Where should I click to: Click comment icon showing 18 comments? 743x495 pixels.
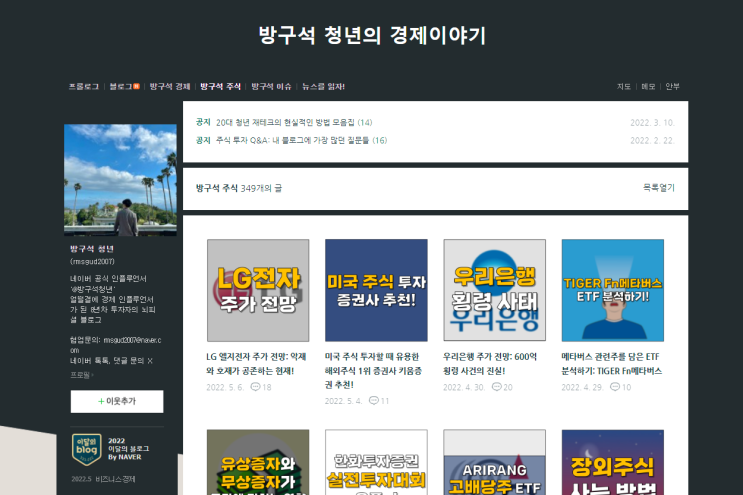coord(255,387)
